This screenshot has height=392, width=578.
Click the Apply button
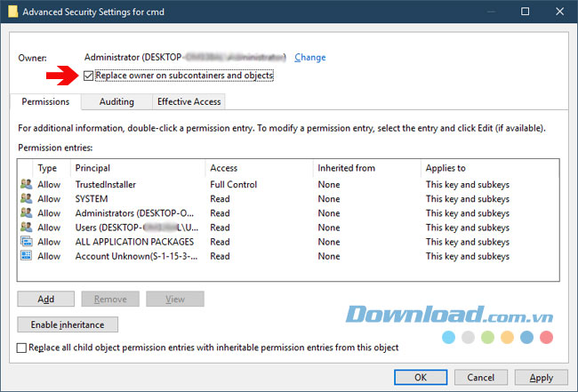[542, 377]
